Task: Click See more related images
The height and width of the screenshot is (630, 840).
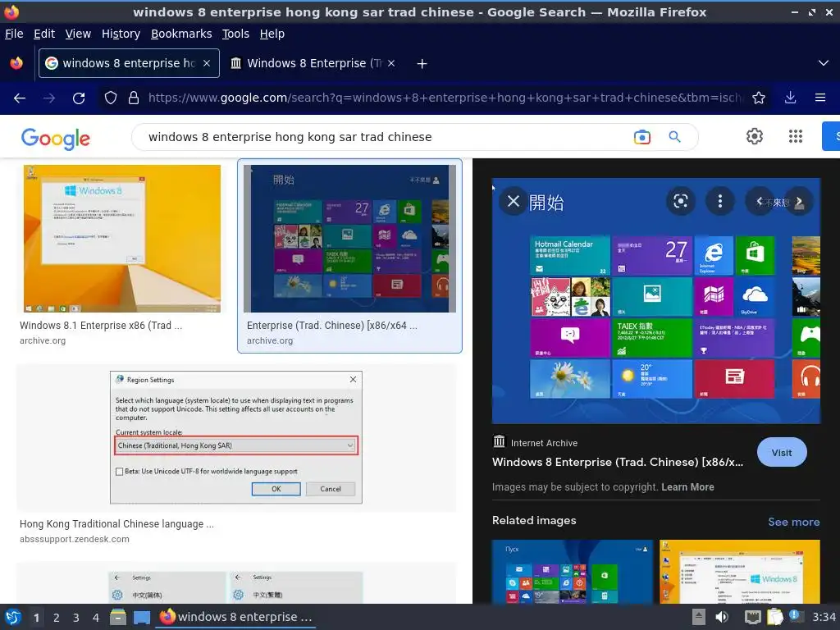Action: click(793, 522)
